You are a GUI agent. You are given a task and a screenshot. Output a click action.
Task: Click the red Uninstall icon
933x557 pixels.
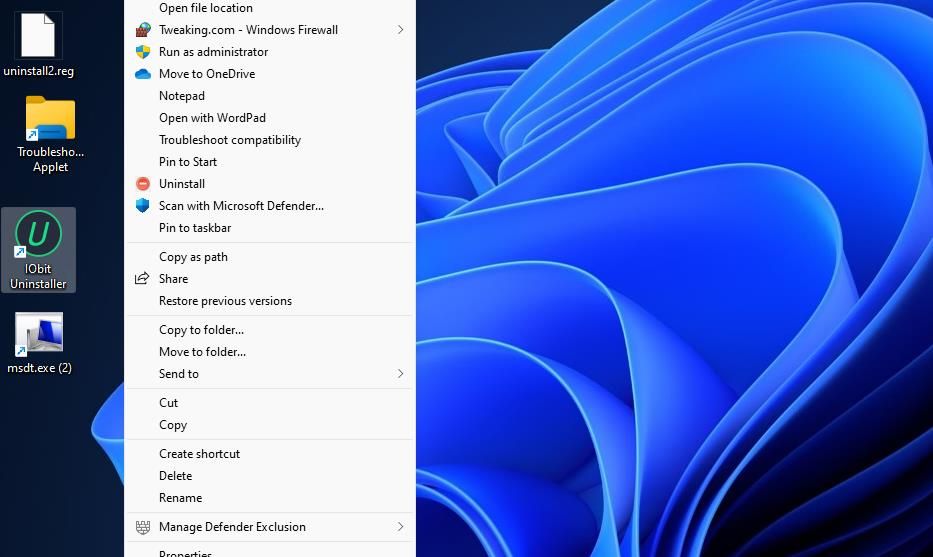[x=143, y=184]
